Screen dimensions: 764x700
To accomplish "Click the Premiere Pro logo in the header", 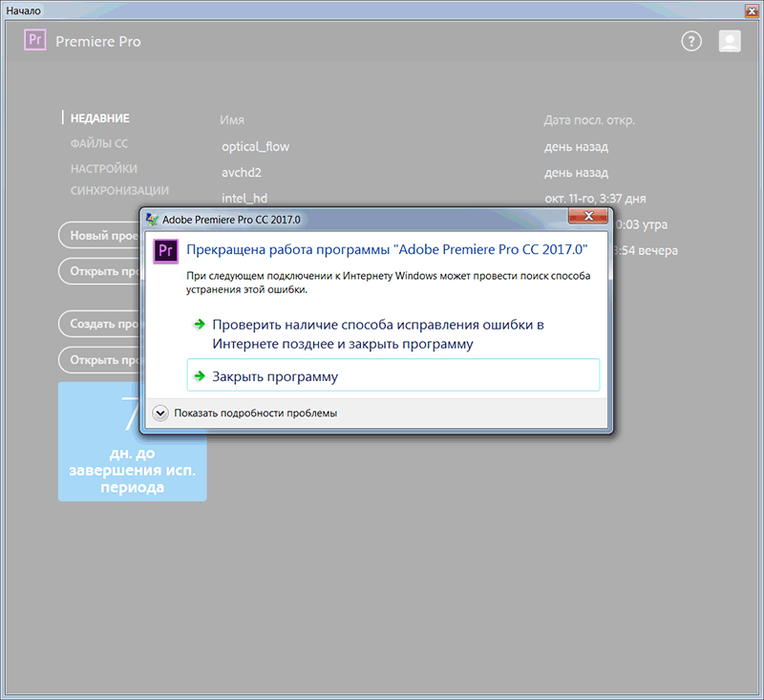I will coord(35,40).
